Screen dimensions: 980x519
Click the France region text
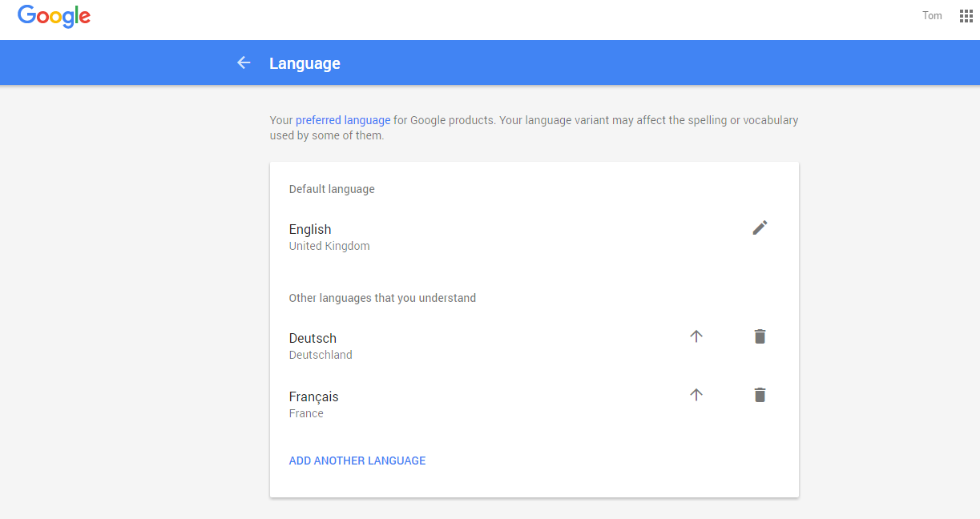306,413
